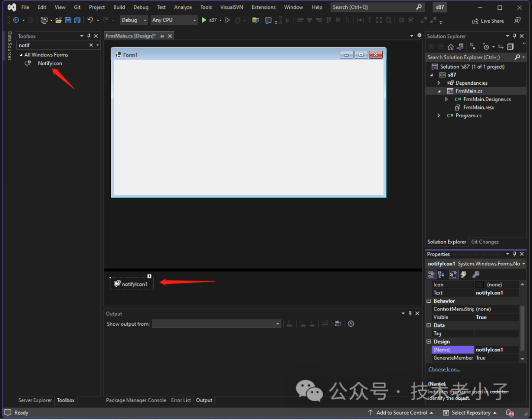Image resolution: width=532 pixels, height=420 pixels.
Task: Click the Live Share button
Action: (x=488, y=21)
